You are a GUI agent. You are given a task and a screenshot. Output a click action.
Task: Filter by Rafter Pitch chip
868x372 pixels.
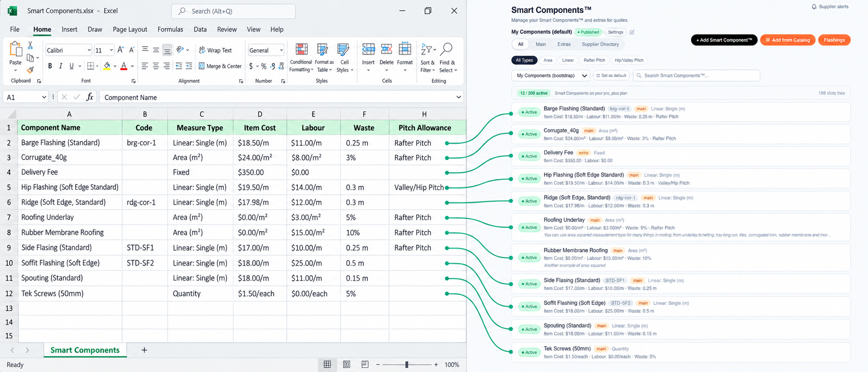pyautogui.click(x=594, y=60)
